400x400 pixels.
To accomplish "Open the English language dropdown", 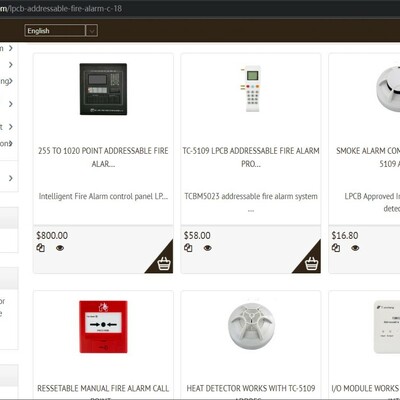I will pyautogui.click(x=61, y=31).
